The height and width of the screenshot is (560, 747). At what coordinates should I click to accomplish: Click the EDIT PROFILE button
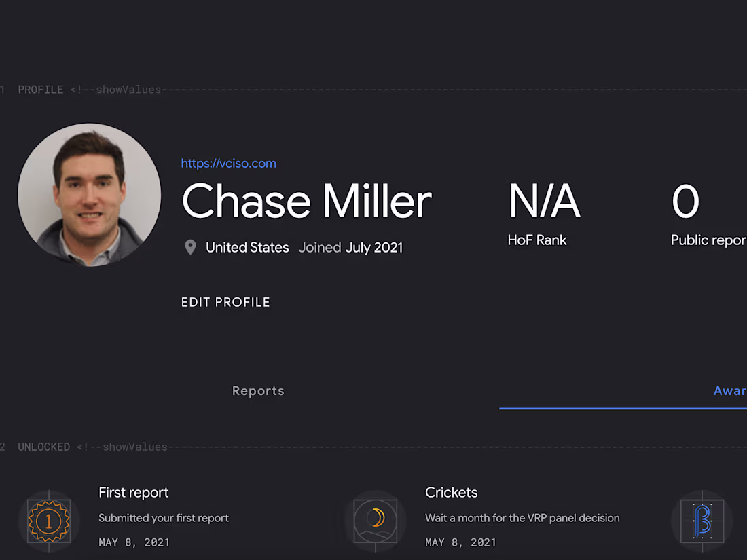[225, 302]
